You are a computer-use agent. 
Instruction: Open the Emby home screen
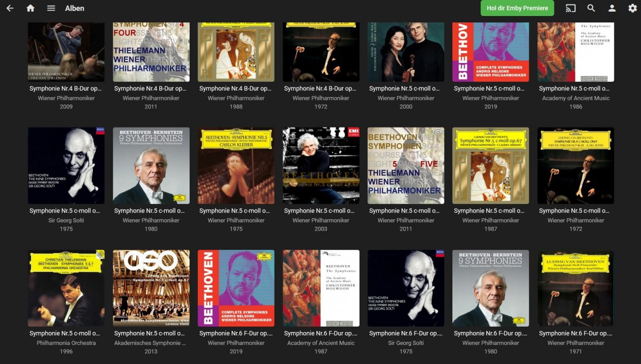pos(30,8)
